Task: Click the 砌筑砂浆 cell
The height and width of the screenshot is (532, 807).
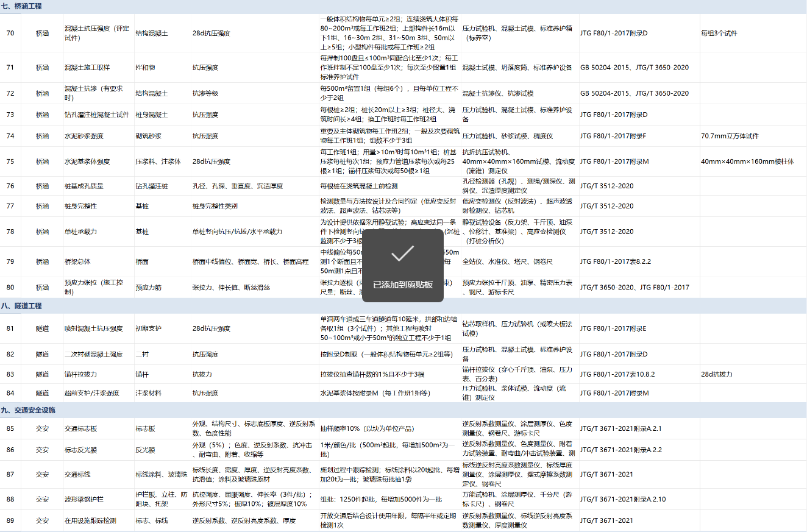Action: click(148, 136)
